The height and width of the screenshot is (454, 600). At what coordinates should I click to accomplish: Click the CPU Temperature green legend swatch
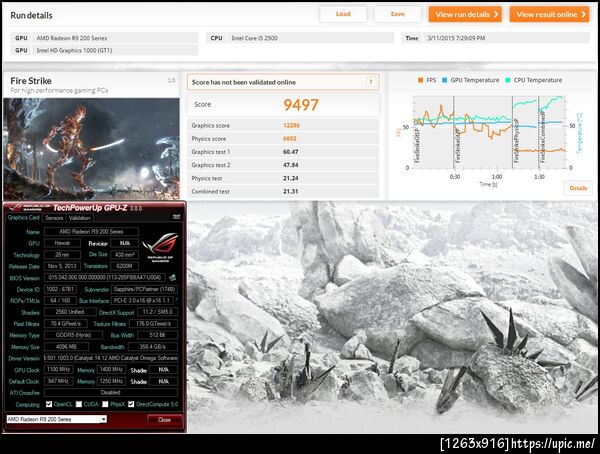point(508,80)
